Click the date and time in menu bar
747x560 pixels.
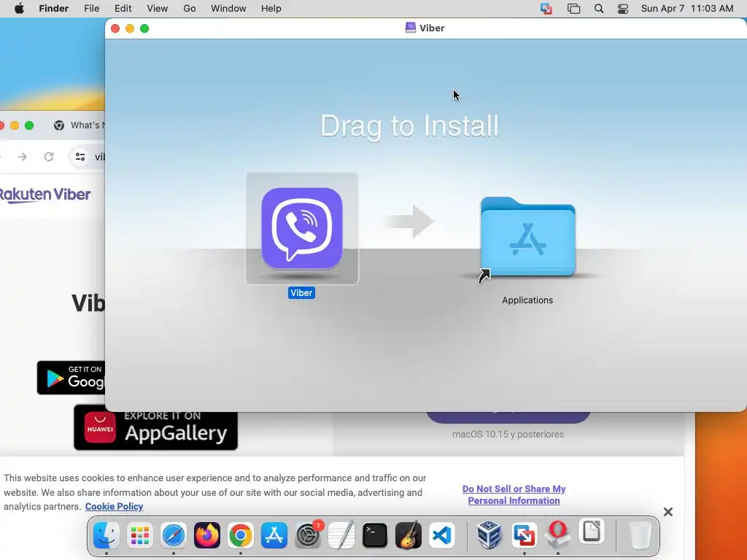coord(687,9)
